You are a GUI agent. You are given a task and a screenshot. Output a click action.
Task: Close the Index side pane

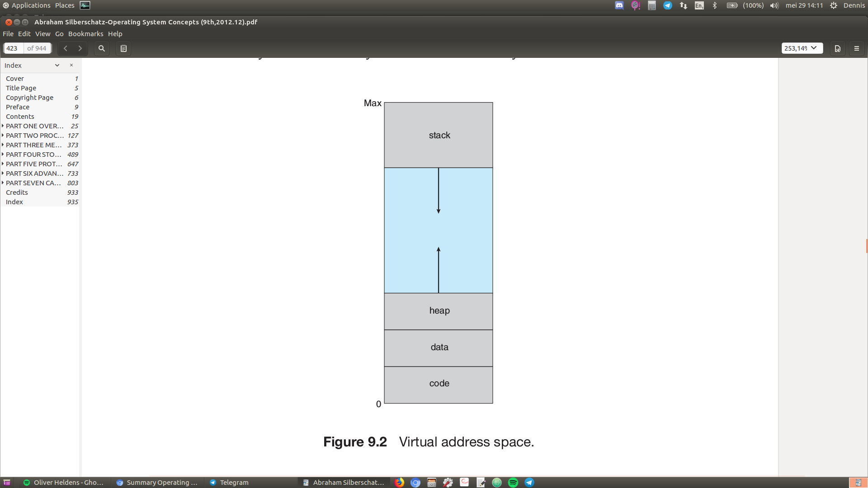[x=71, y=65]
